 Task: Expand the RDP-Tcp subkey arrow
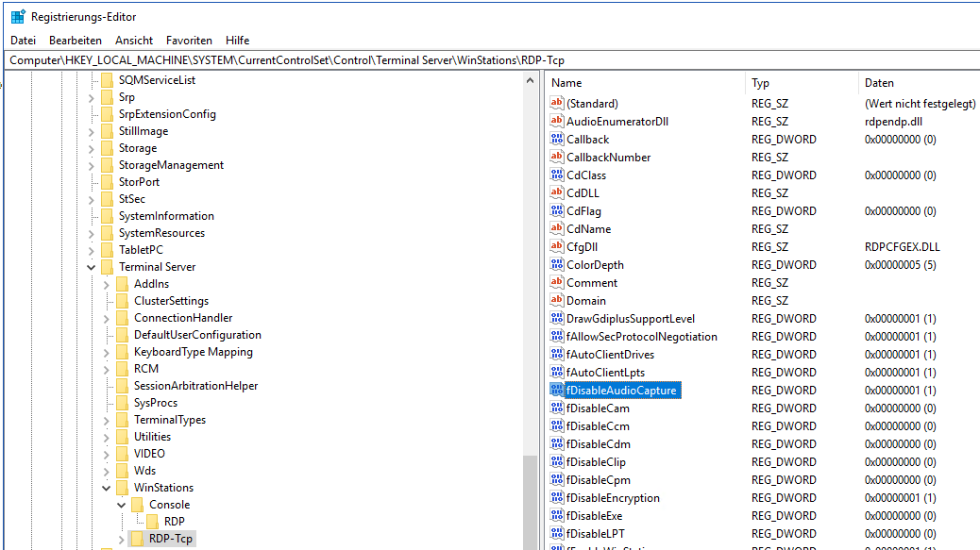pyautogui.click(x=122, y=539)
